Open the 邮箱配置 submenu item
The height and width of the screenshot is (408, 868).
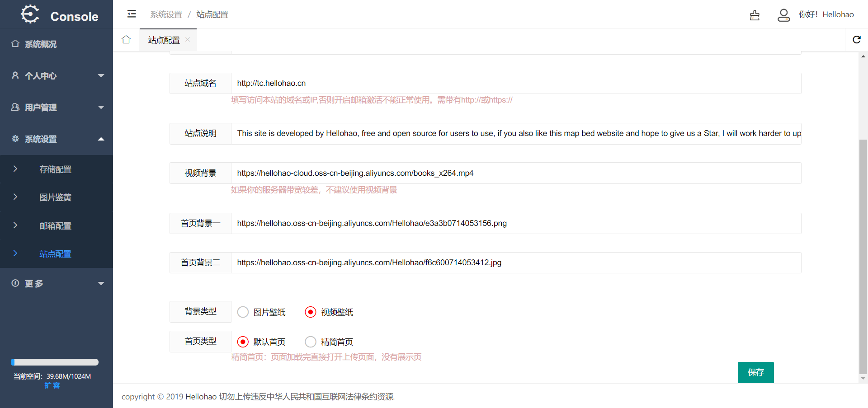click(55, 226)
